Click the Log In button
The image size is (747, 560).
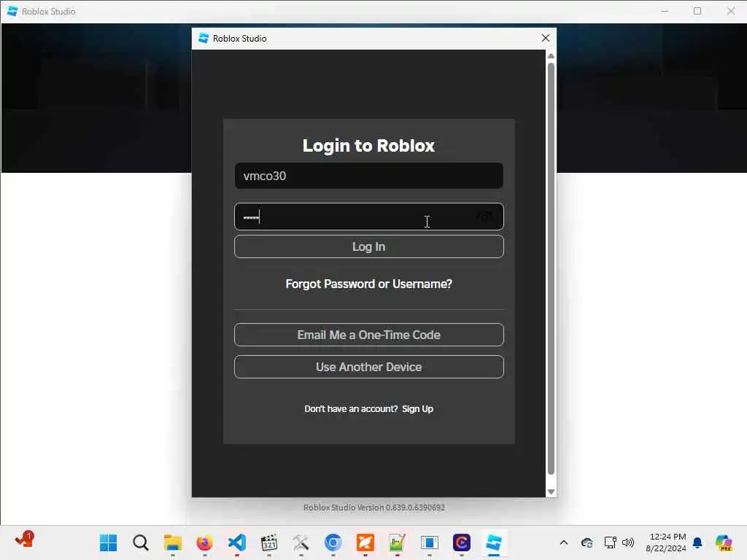[368, 246]
